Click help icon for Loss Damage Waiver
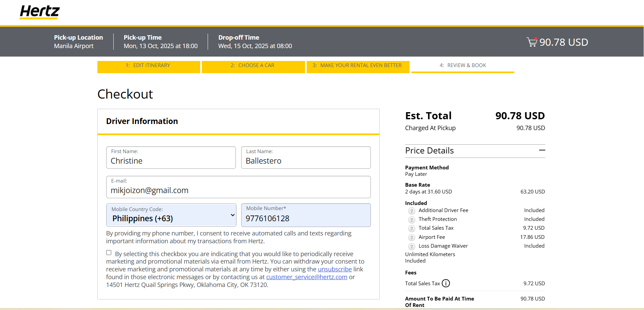The width and height of the screenshot is (644, 310). (x=412, y=246)
